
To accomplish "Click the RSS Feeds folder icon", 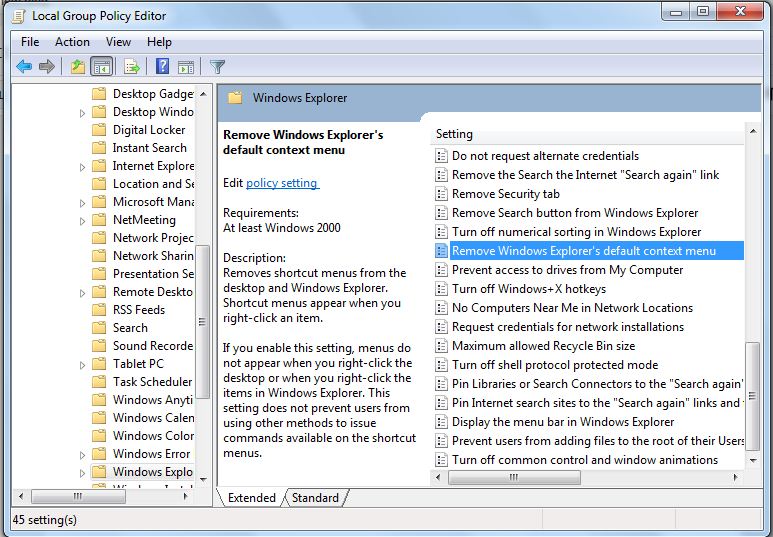I will click(x=99, y=310).
